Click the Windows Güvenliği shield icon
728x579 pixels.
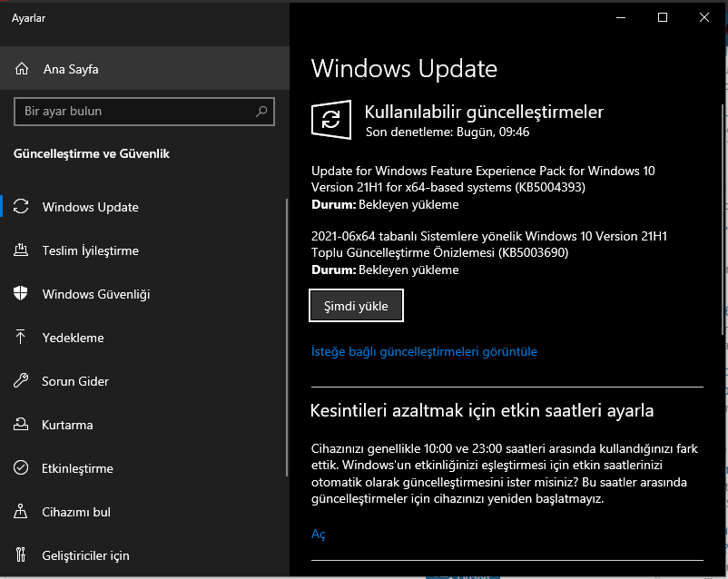click(x=21, y=294)
